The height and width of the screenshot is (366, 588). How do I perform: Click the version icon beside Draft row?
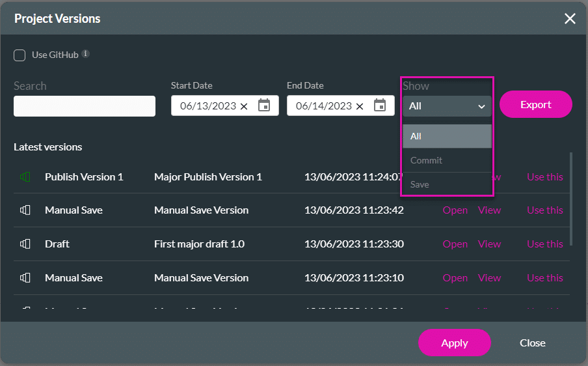tap(25, 244)
